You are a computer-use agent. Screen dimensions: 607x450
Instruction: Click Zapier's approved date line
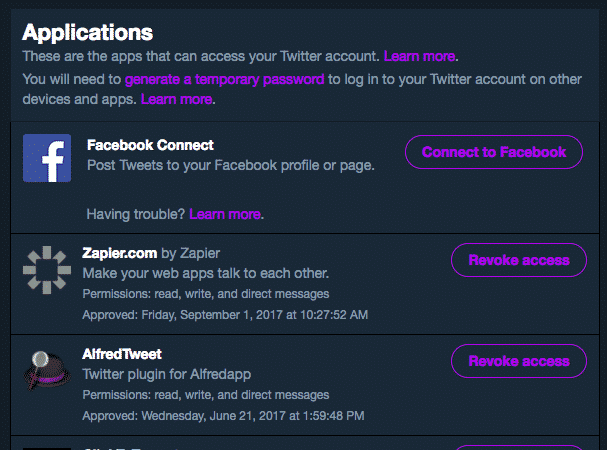(225, 315)
